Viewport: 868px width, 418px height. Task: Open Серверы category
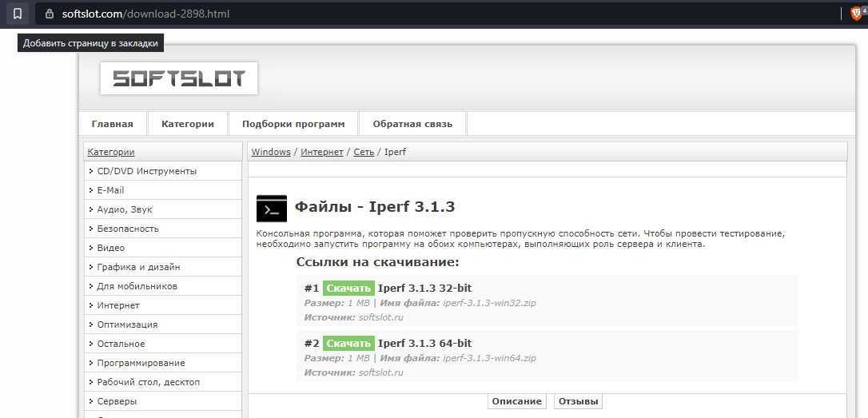click(117, 401)
